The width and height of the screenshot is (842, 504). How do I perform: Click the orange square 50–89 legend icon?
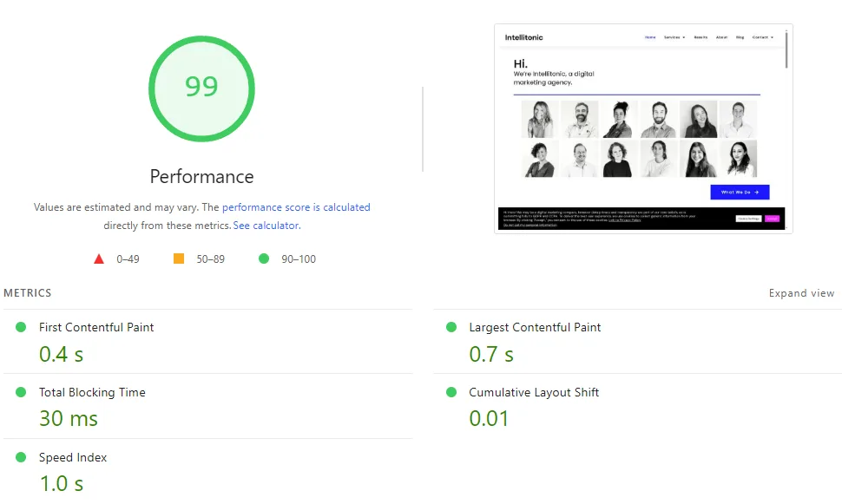coord(179,259)
